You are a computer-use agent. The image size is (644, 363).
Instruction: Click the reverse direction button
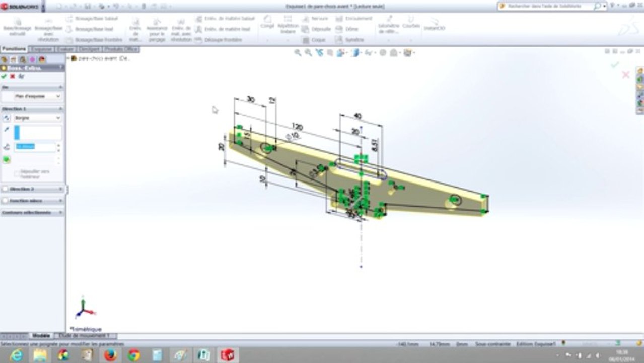coord(7,118)
